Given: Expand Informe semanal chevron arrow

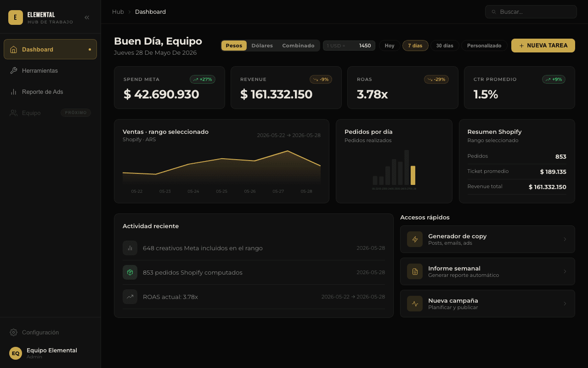Looking at the screenshot, I should click(x=565, y=271).
